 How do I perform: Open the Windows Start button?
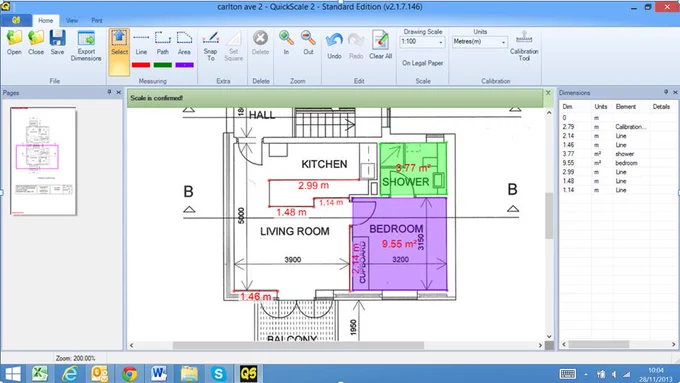13,373
